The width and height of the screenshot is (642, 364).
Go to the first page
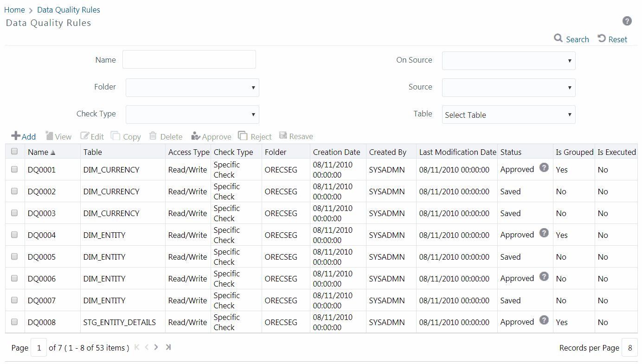click(x=137, y=347)
